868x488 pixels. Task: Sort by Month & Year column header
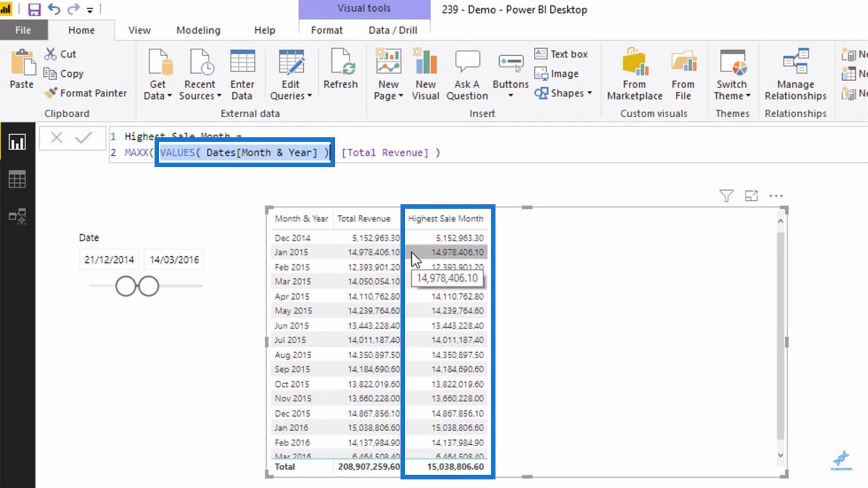point(301,218)
